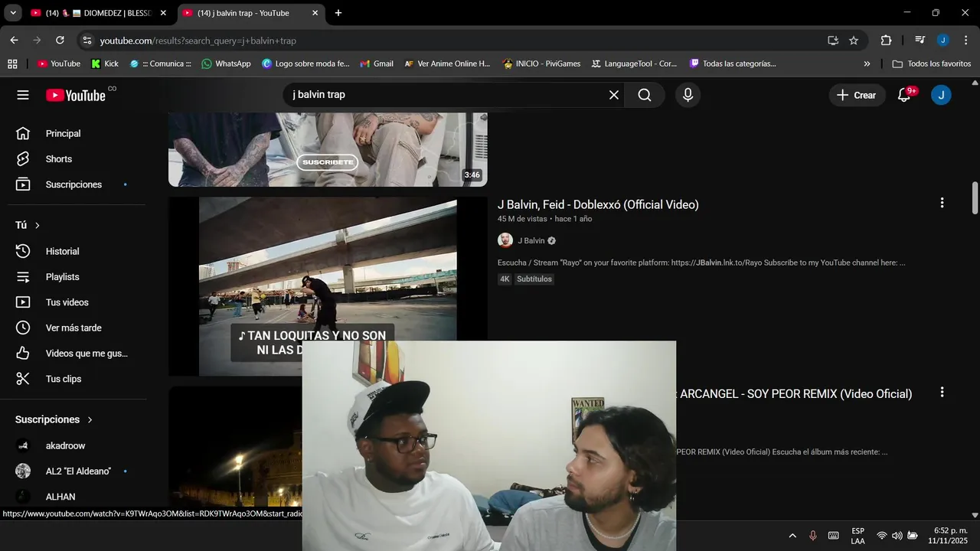Viewport: 980px width, 551px height.
Task: Open the Kick bookmark
Action: 105,64
